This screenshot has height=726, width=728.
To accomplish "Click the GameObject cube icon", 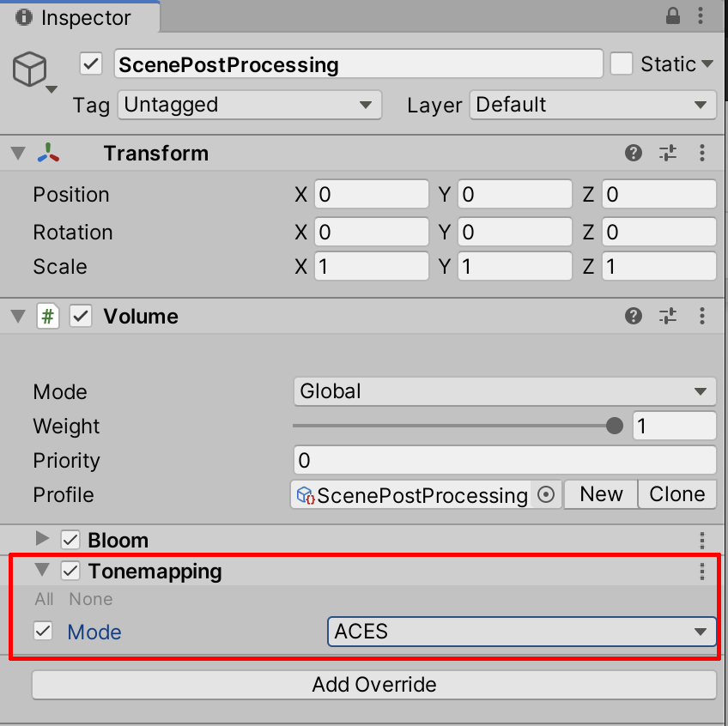I will 30,70.
